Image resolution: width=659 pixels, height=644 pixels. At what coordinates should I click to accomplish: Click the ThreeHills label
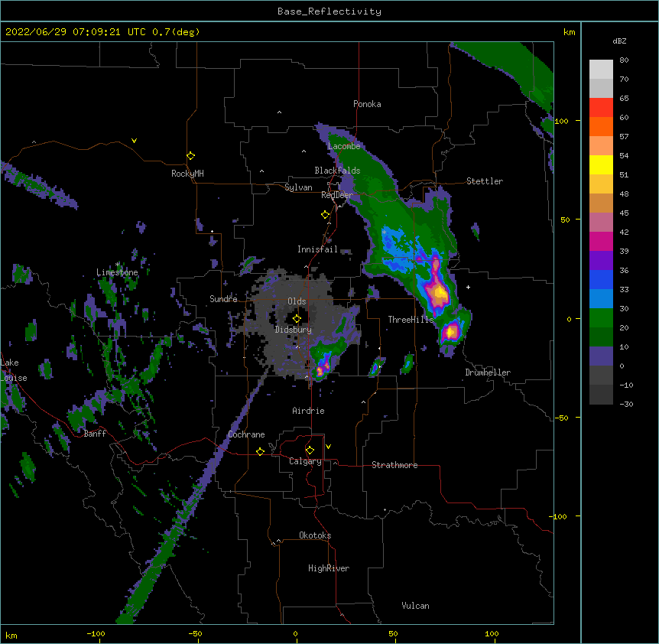click(x=411, y=320)
